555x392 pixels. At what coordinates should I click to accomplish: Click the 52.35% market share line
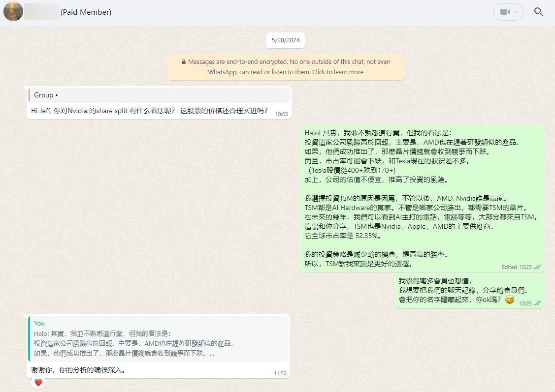click(343, 236)
